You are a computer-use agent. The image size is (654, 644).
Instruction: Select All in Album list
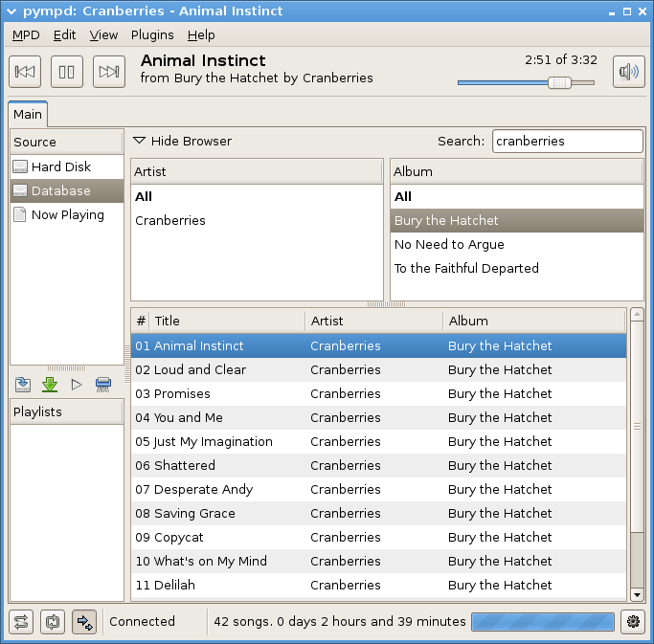[x=517, y=196]
